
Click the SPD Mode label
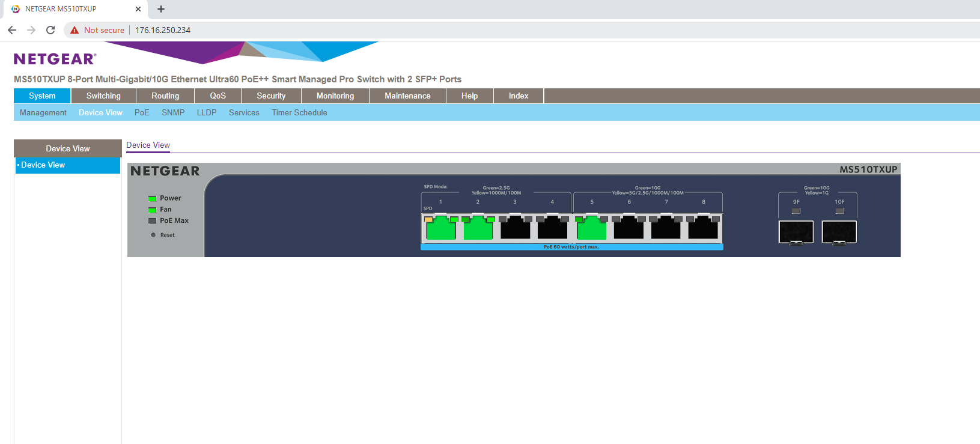[x=436, y=187]
